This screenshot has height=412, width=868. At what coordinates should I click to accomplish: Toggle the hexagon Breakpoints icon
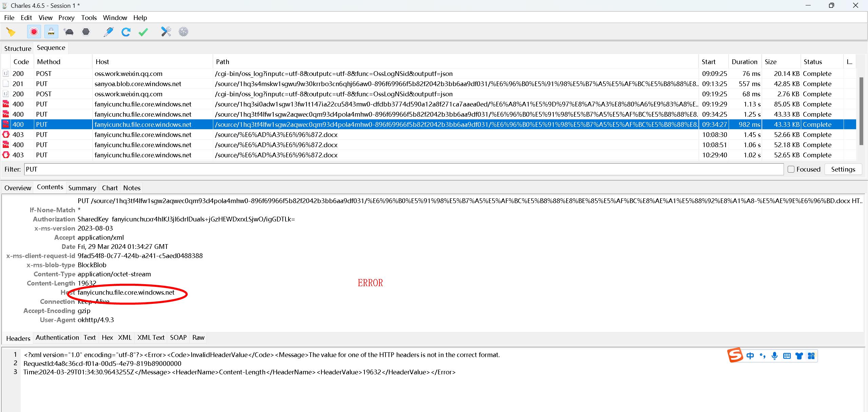pos(86,32)
